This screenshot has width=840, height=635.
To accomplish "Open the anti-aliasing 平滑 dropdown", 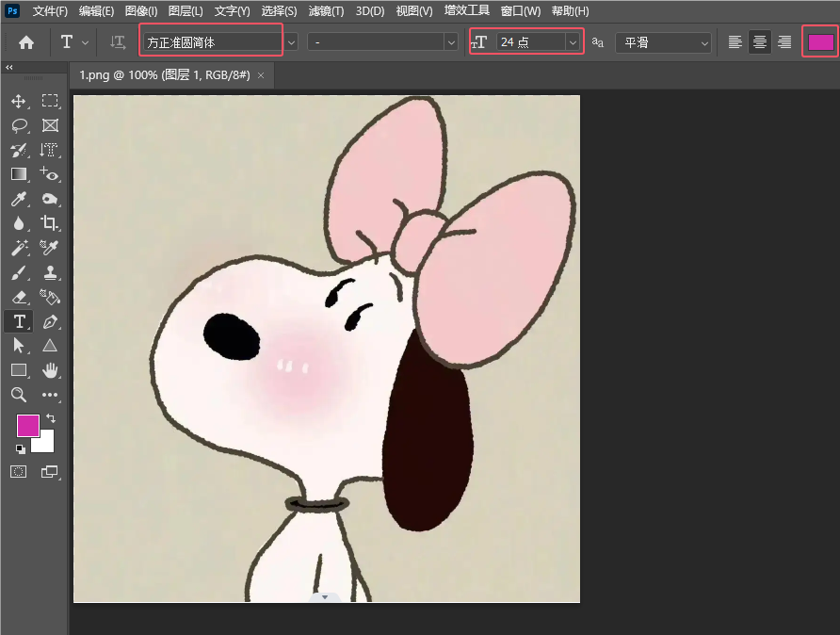I will click(663, 42).
